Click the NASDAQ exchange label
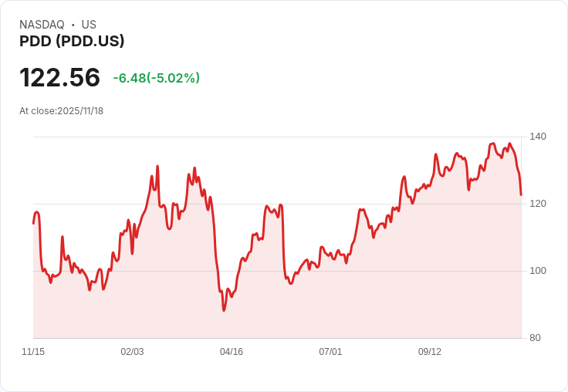 tap(42, 25)
